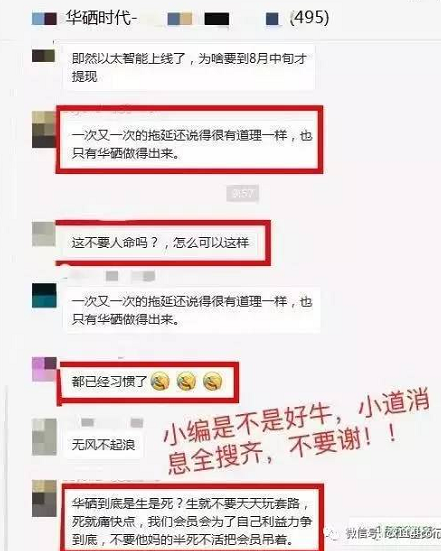This screenshot has width=441, height=551.
Task: Click the third laughing emoji in the message
Action: point(213,382)
